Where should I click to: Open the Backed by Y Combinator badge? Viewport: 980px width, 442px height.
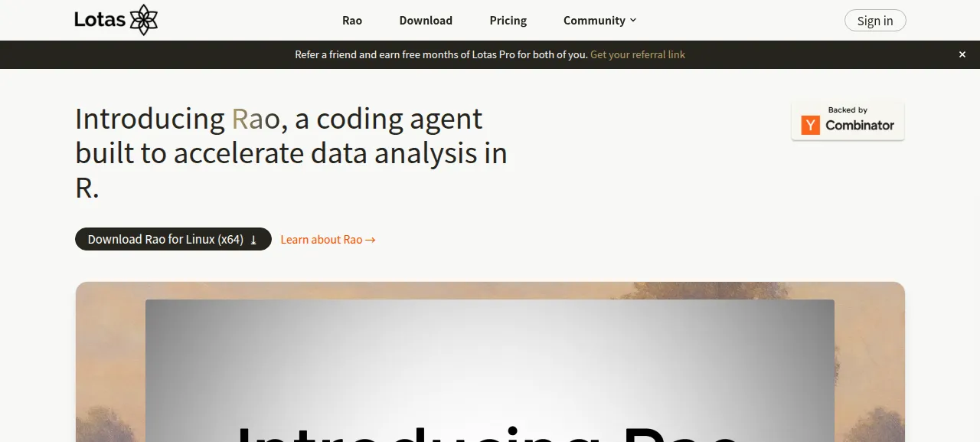(848, 120)
